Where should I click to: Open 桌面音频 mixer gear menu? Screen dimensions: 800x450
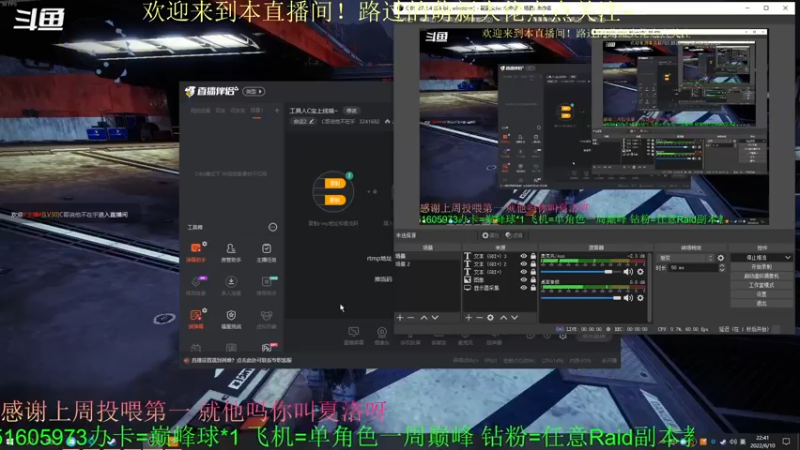pos(640,298)
